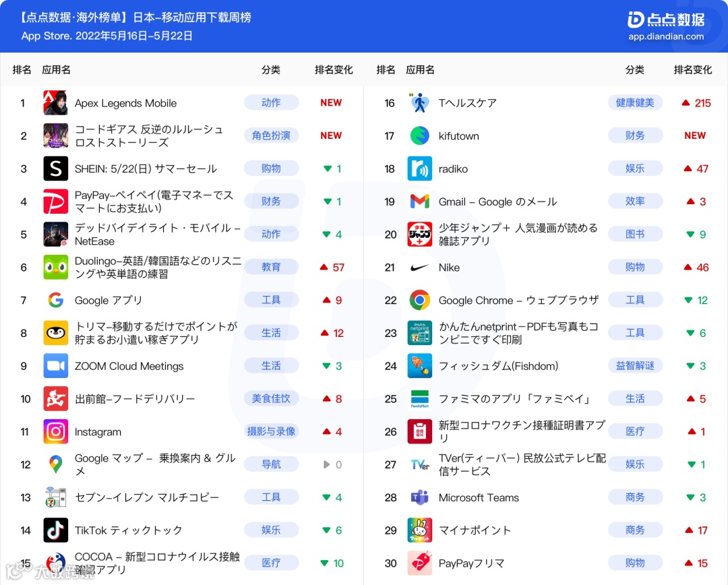Select the SHEIN app icon

pos(55,168)
